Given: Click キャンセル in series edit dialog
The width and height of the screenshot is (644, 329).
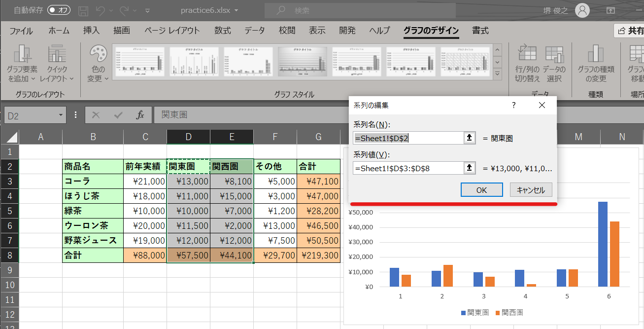Looking at the screenshot, I should [531, 190].
